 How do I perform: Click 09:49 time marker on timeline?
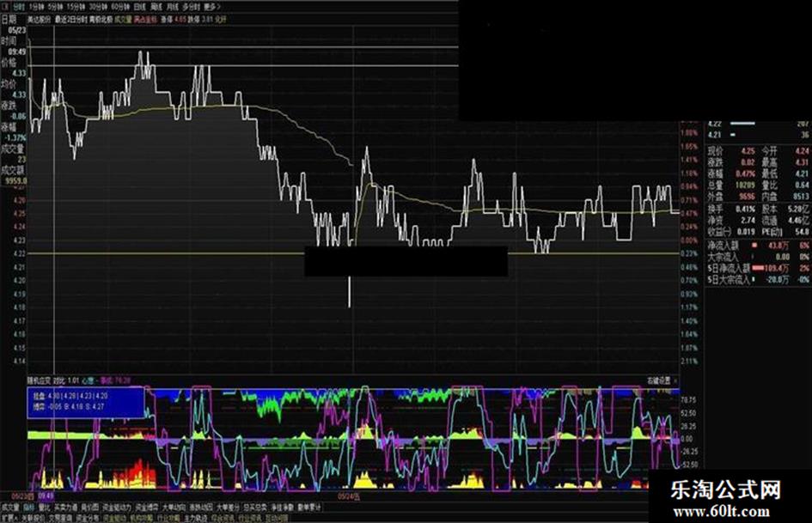[46, 496]
